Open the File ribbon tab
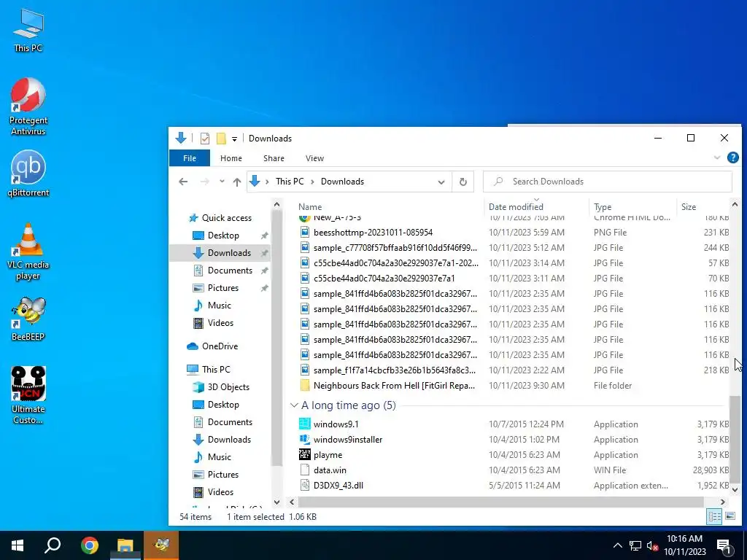The image size is (747, 560). (x=190, y=158)
